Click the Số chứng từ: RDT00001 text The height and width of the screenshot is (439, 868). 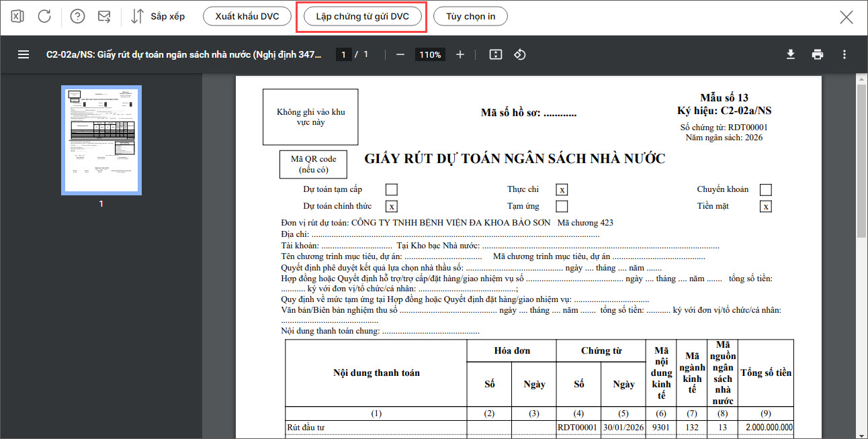pyautogui.click(x=724, y=128)
